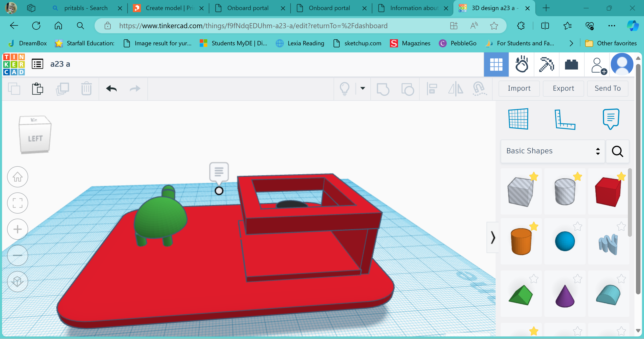Toggle favorite star on Cylinder hole

pyautogui.click(x=577, y=176)
